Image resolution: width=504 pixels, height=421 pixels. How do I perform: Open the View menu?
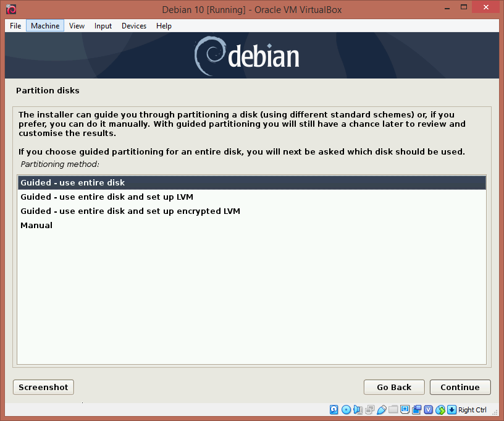[x=77, y=26]
